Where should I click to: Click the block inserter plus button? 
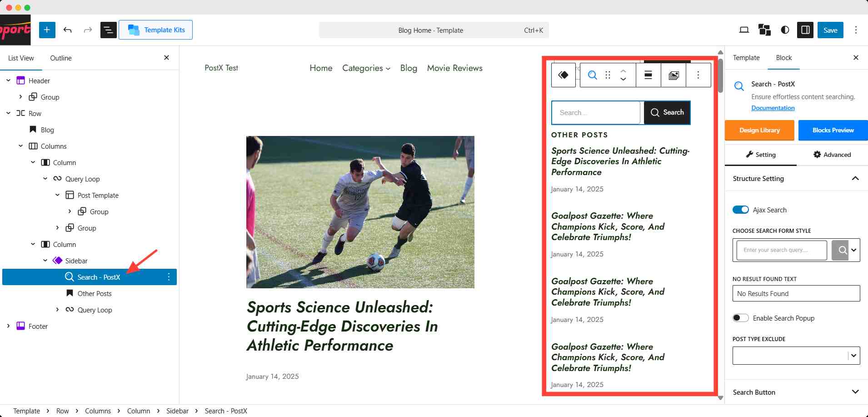pyautogui.click(x=47, y=30)
